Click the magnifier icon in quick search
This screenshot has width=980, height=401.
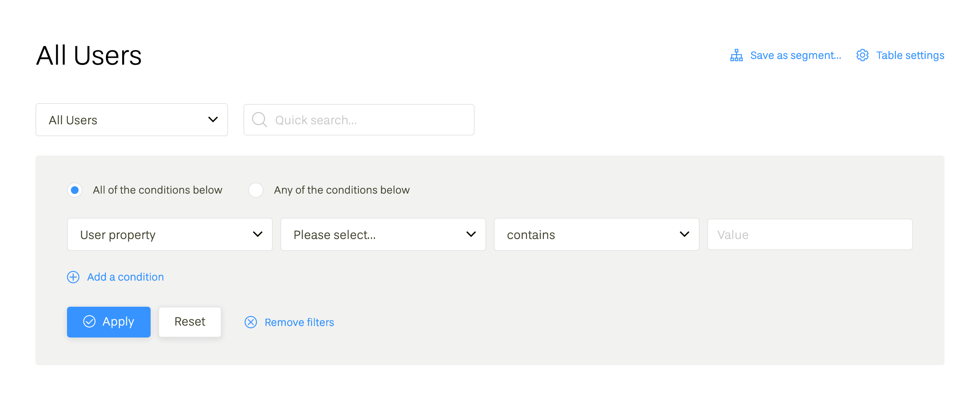pyautogui.click(x=259, y=120)
